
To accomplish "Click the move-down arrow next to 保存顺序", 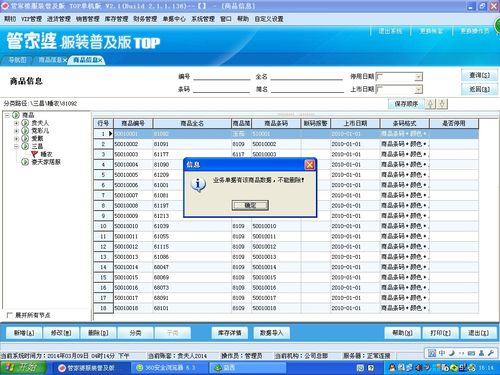I will [442, 104].
